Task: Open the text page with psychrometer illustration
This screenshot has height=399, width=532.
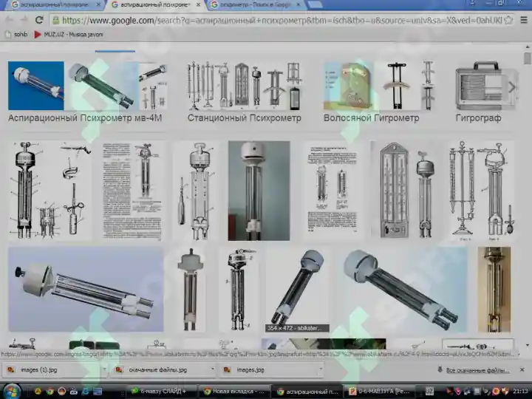Action: coord(132,191)
